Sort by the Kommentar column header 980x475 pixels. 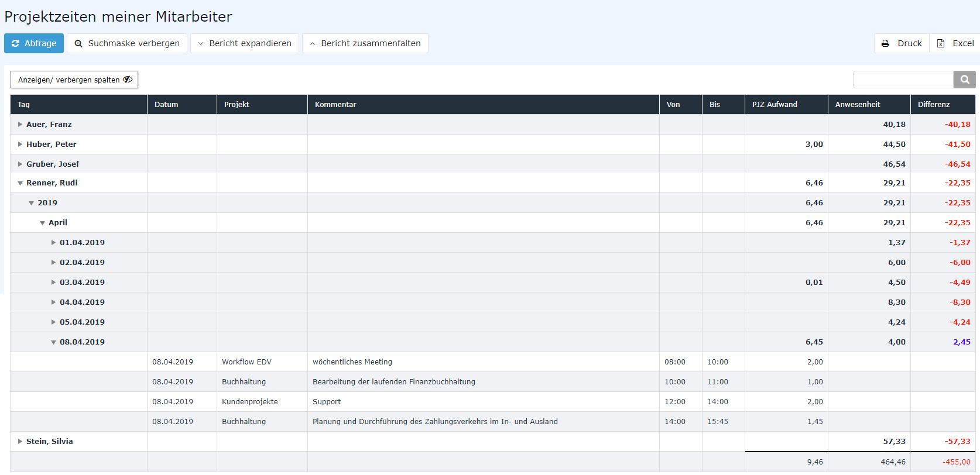pyautogui.click(x=484, y=105)
